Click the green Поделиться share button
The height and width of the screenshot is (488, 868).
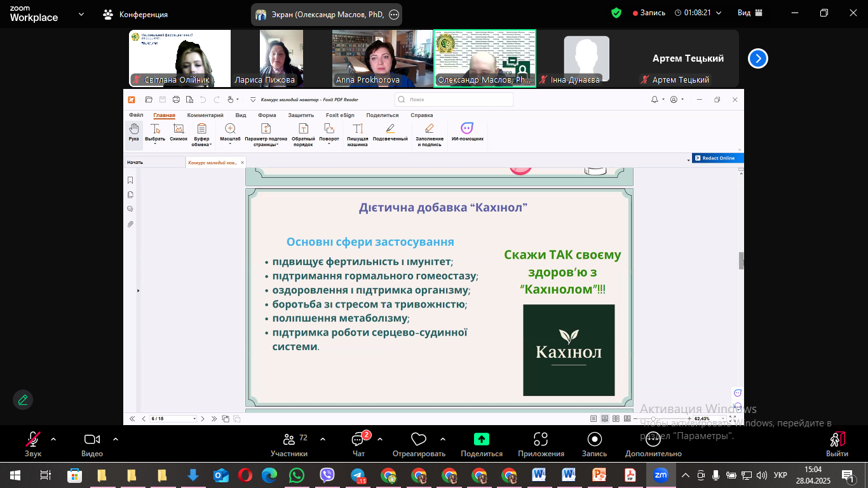pyautogui.click(x=482, y=444)
